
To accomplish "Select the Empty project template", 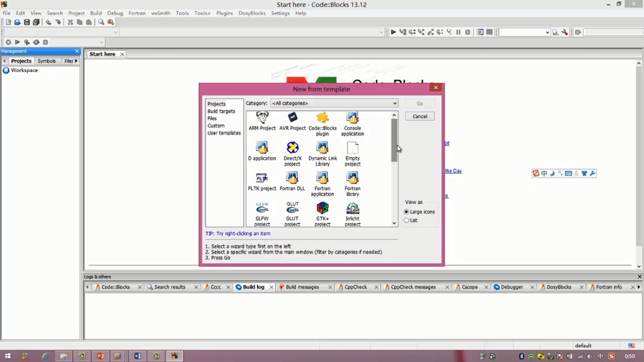I will click(x=352, y=154).
